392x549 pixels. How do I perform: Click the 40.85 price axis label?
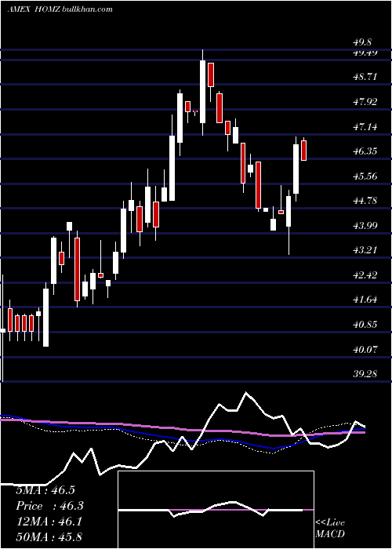(365, 324)
